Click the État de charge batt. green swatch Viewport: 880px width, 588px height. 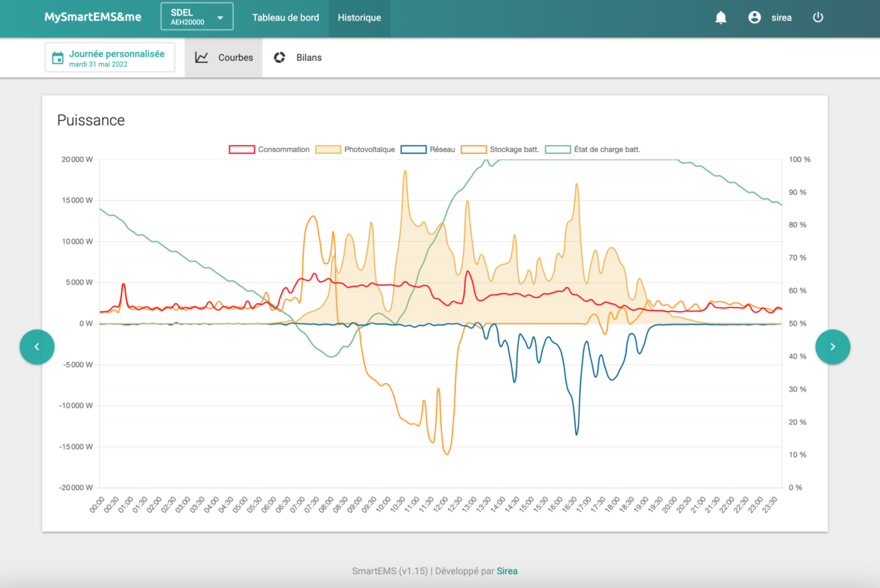pyautogui.click(x=557, y=150)
